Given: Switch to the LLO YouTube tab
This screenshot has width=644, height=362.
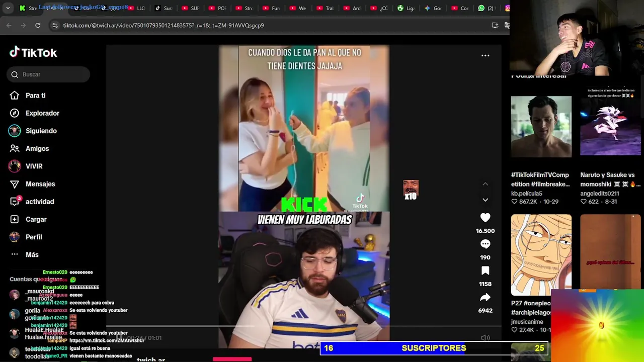Looking at the screenshot, I should pyautogui.click(x=137, y=8).
